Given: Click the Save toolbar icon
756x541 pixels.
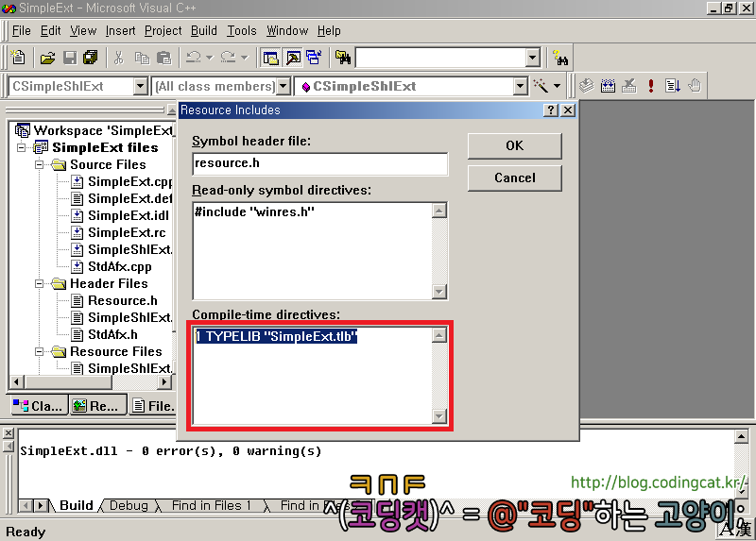Looking at the screenshot, I should coord(70,58).
